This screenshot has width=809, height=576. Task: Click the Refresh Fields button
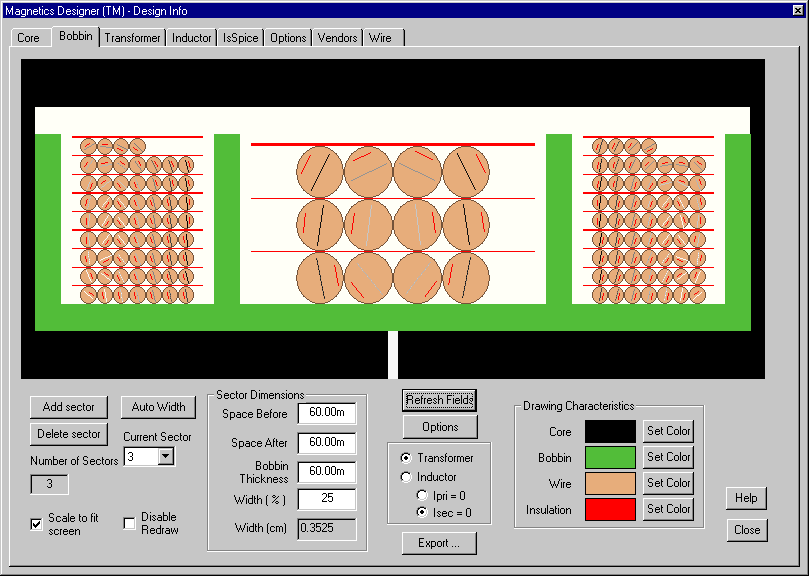tap(439, 400)
